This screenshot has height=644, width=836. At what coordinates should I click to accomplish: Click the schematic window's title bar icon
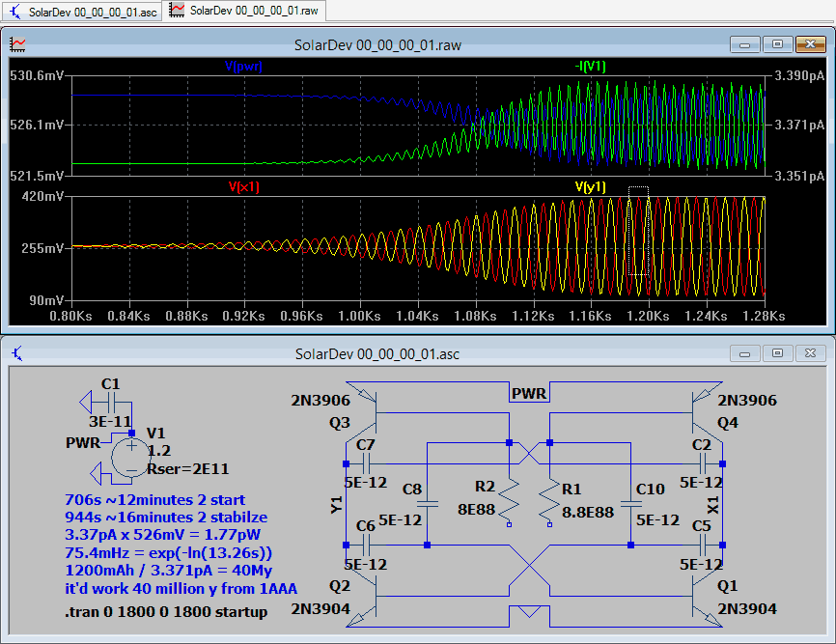18,353
